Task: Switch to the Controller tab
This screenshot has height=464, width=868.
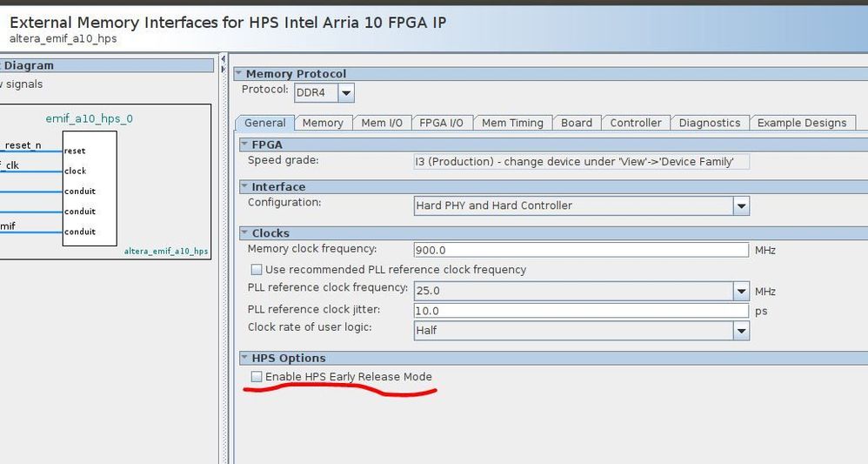Action: click(x=636, y=123)
